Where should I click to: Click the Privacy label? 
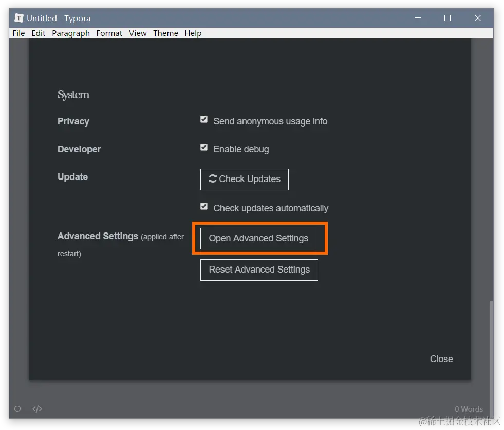pyautogui.click(x=73, y=121)
